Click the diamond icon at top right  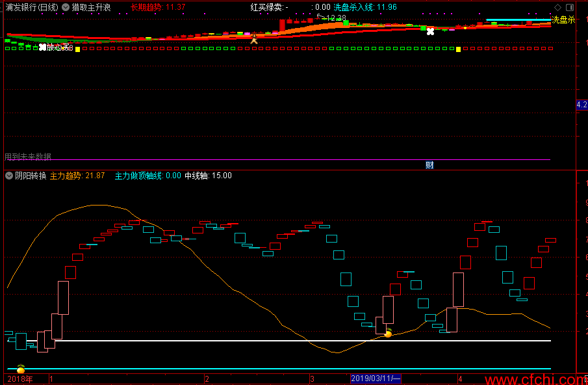557,7
